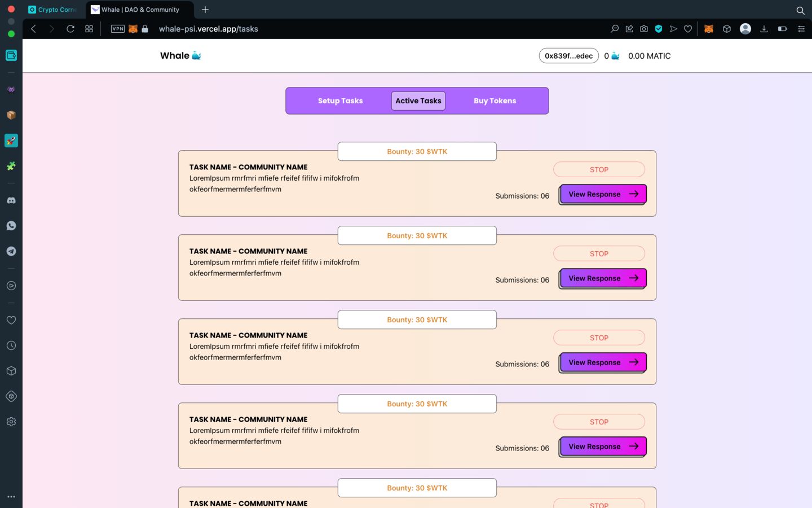The width and height of the screenshot is (812, 508).
Task: Click Submissions: 06 on the third task
Action: 522,364
